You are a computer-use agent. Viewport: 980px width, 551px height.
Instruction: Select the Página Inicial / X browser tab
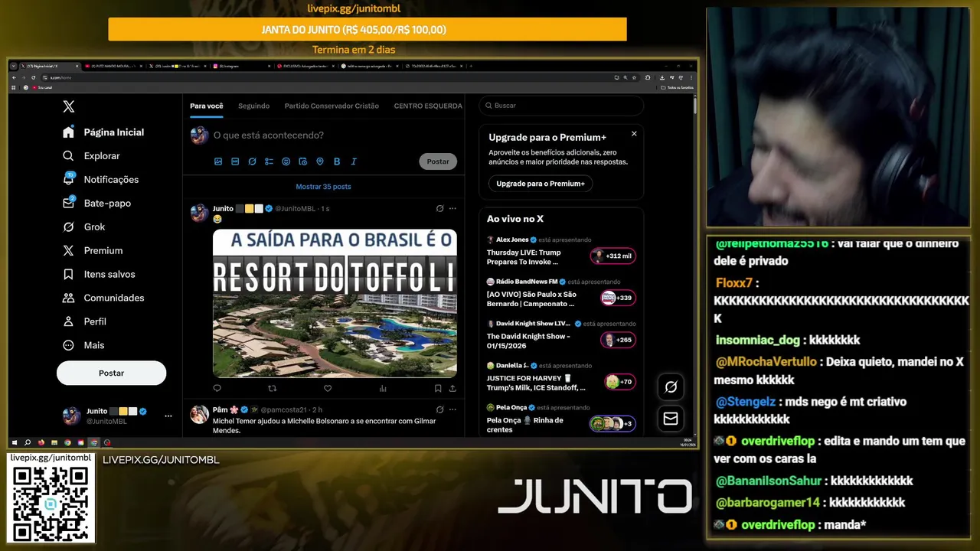click(50, 67)
